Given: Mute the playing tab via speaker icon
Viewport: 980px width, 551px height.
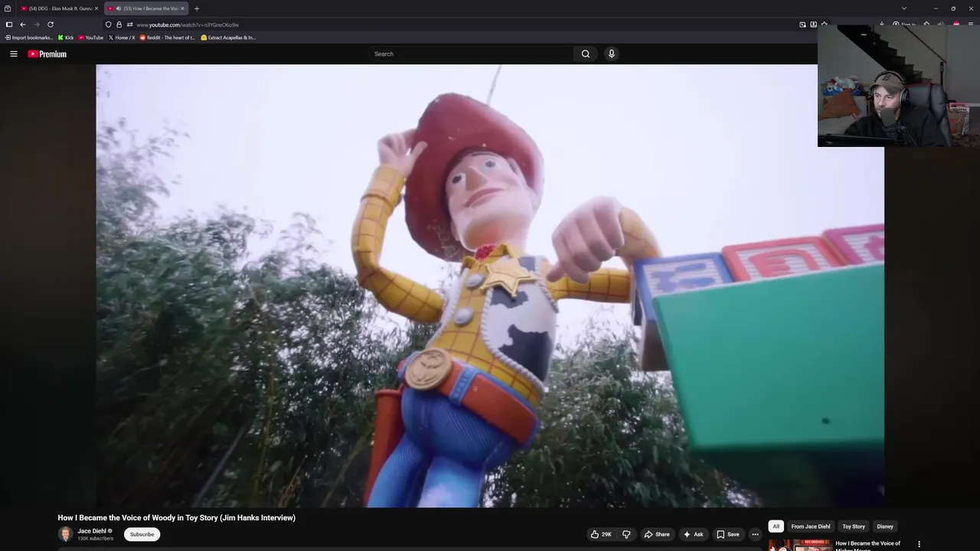Looking at the screenshot, I should pyautogui.click(x=118, y=8).
